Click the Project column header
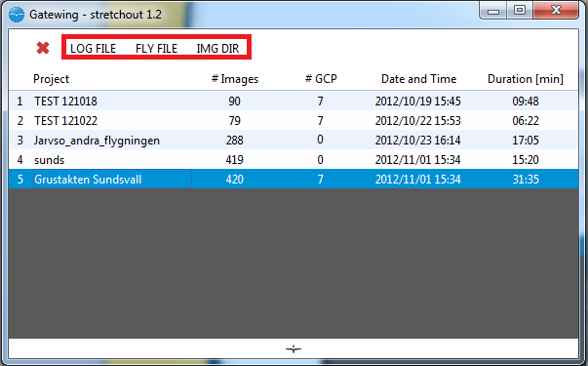 52,79
